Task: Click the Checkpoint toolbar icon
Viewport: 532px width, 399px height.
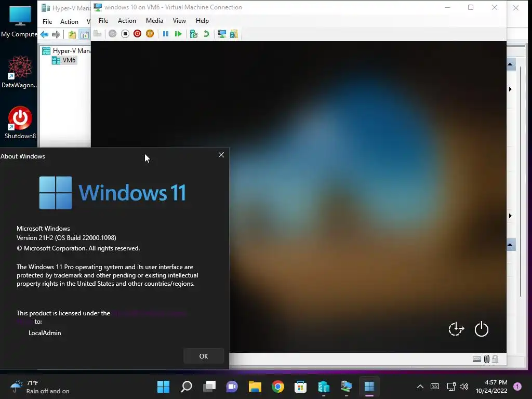Action: point(194,34)
